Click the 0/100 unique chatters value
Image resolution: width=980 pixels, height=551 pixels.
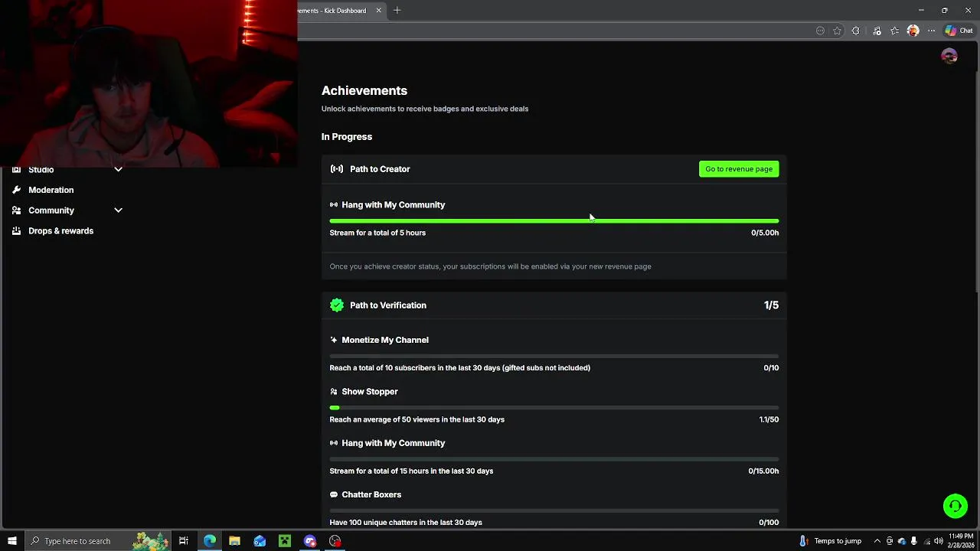point(769,523)
